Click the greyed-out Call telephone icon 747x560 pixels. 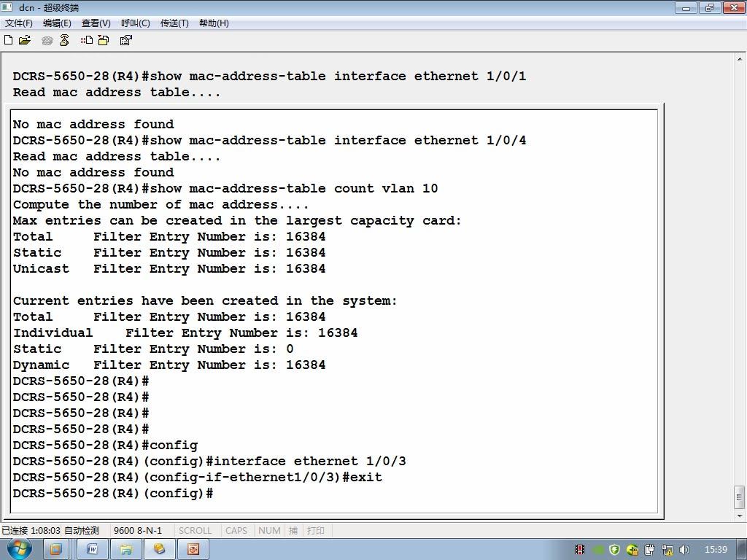tap(47, 41)
